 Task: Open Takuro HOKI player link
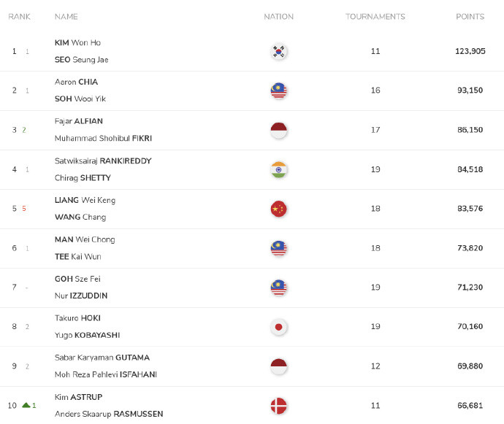pos(77,318)
